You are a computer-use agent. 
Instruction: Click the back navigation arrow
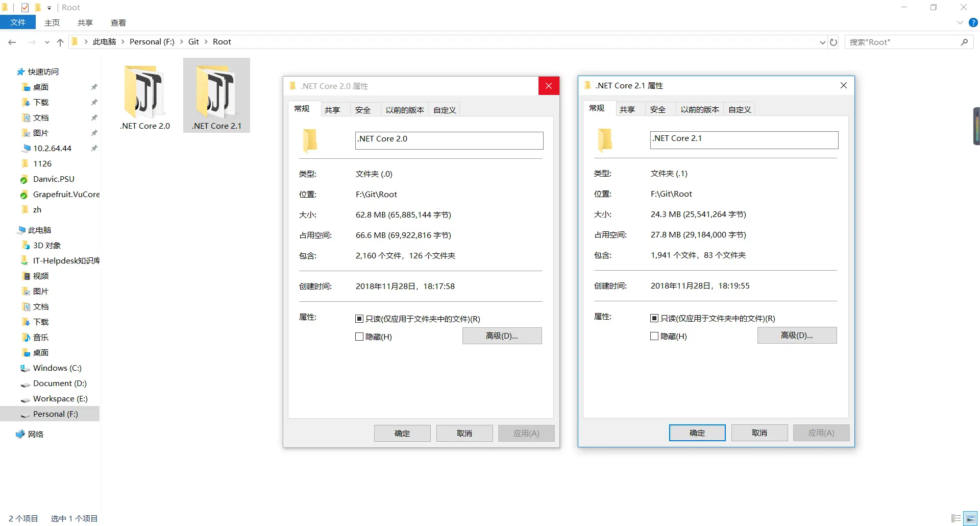pyautogui.click(x=12, y=42)
